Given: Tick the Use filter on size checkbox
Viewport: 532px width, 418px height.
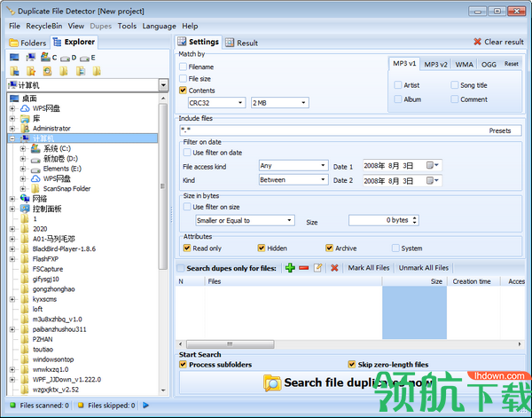Looking at the screenshot, I should tap(187, 207).
